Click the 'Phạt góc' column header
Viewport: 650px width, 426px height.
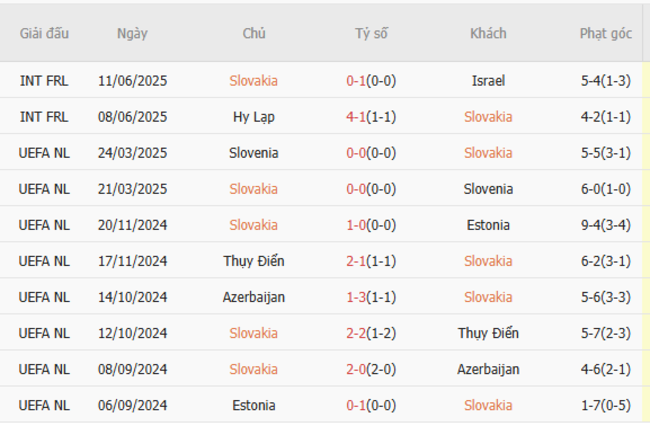pos(605,33)
